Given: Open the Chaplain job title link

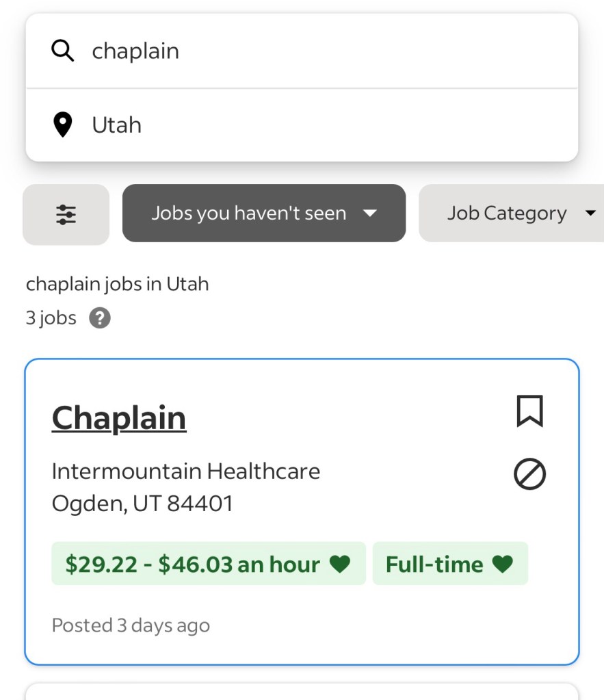Looking at the screenshot, I should pyautogui.click(x=119, y=417).
